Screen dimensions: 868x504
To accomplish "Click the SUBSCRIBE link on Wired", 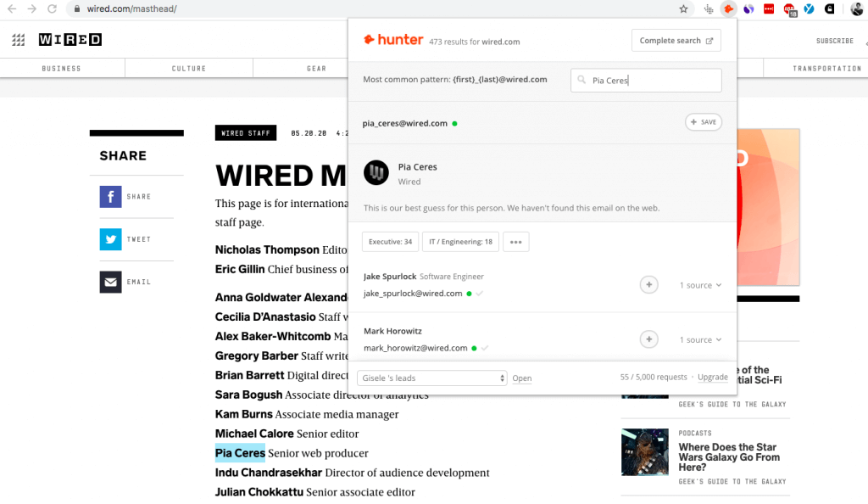I will 835,41.
